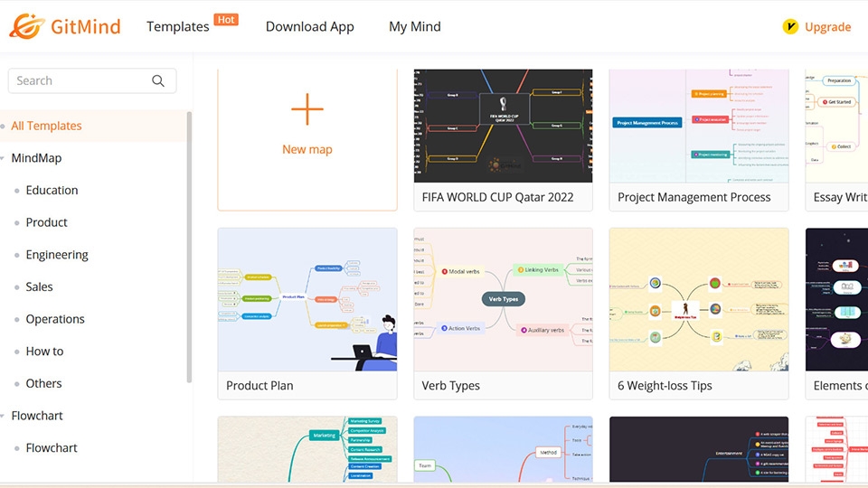Open the FIFA WORLD CUP Qatar 2022 thumbnail
The width and height of the screenshot is (868, 488).
[x=504, y=126]
